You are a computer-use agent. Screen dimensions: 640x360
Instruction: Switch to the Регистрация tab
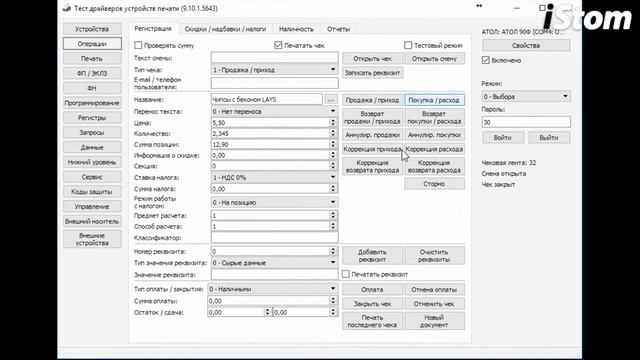pos(153,29)
